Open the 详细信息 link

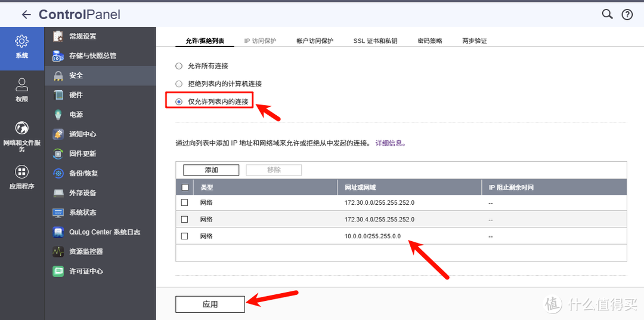(391, 143)
